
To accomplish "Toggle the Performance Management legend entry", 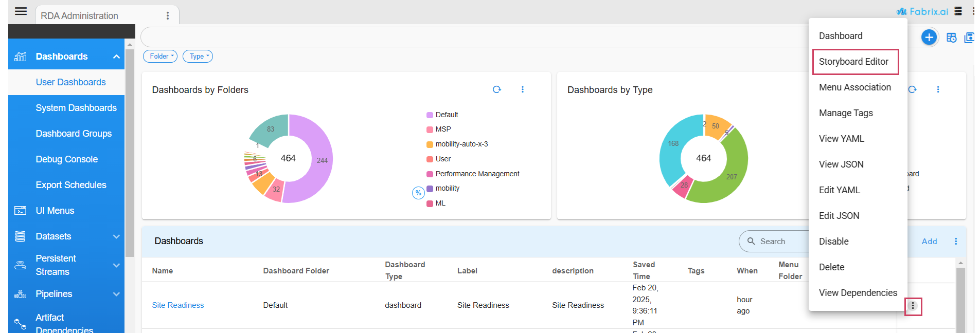I will point(477,174).
